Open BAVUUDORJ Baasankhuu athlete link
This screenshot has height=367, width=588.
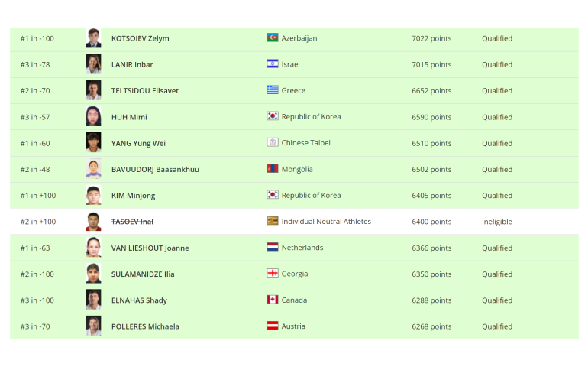[155, 170]
